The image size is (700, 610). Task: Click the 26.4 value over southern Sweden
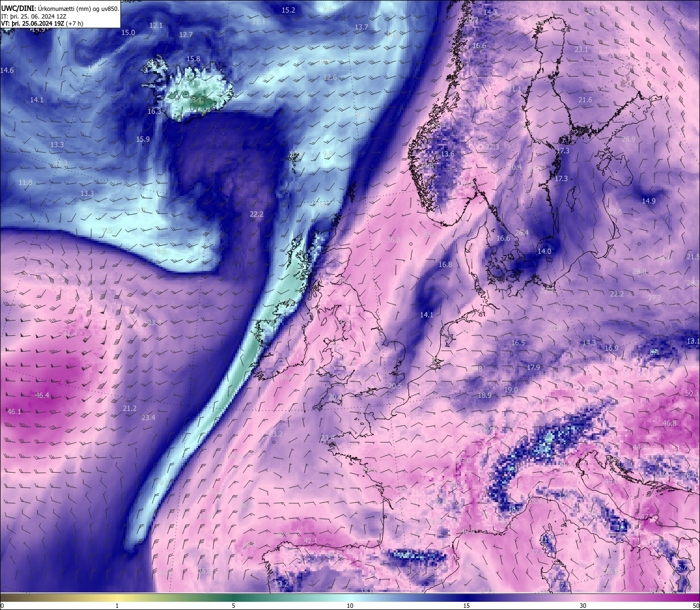(x=522, y=233)
